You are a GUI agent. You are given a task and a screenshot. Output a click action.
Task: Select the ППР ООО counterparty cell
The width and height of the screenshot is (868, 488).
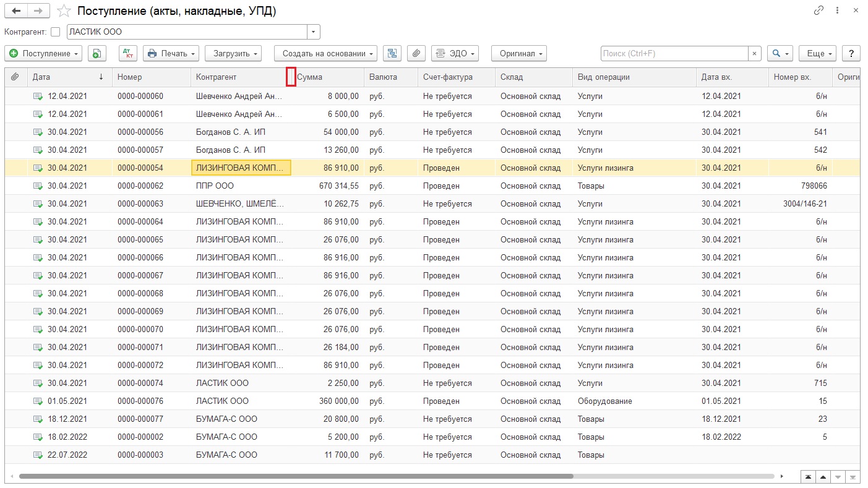(x=241, y=186)
